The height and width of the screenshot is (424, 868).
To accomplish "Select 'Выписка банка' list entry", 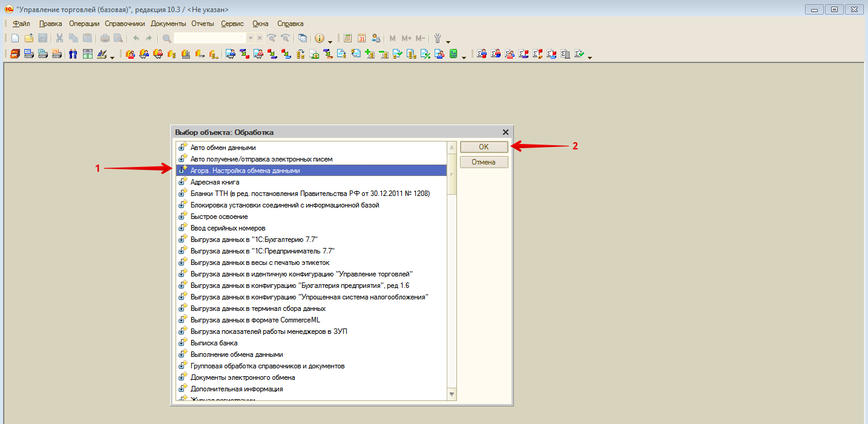I will [x=214, y=343].
